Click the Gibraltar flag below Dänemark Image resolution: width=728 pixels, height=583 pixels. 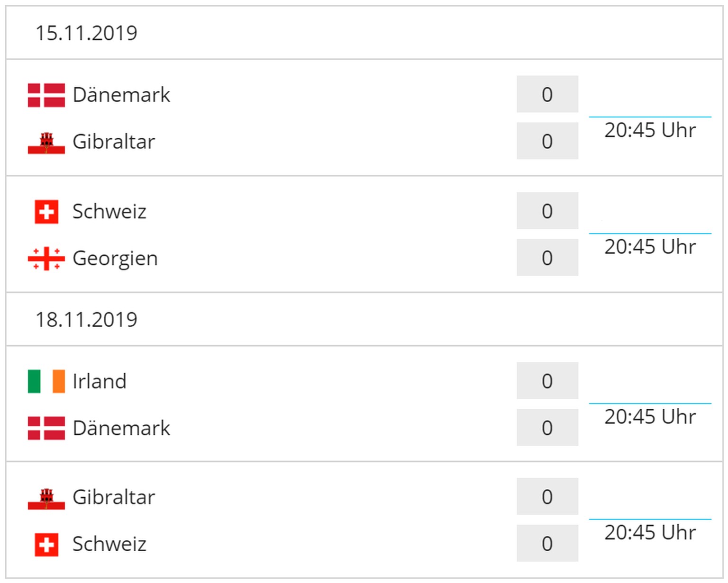point(46,142)
